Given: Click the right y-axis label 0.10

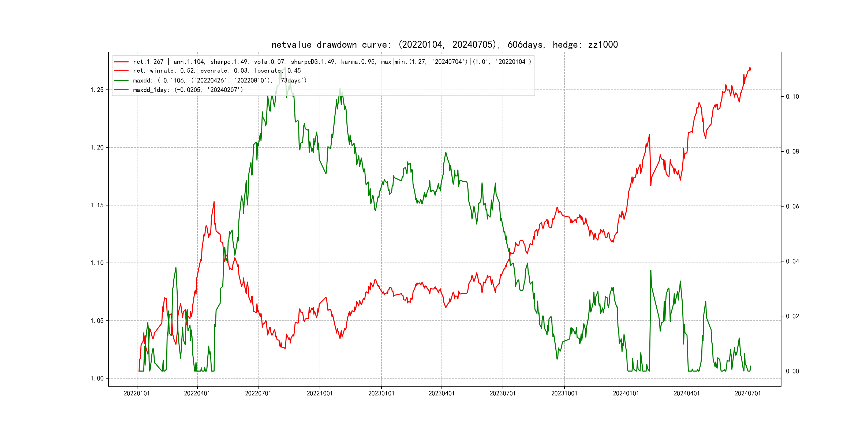Looking at the screenshot, I should (792, 97).
